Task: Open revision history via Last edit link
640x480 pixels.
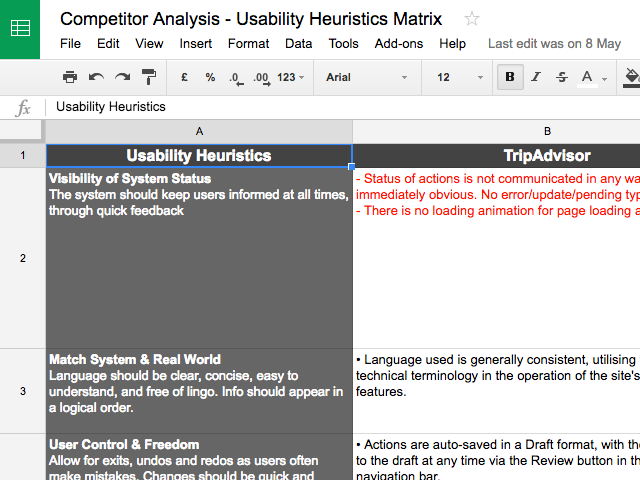Action: point(554,43)
